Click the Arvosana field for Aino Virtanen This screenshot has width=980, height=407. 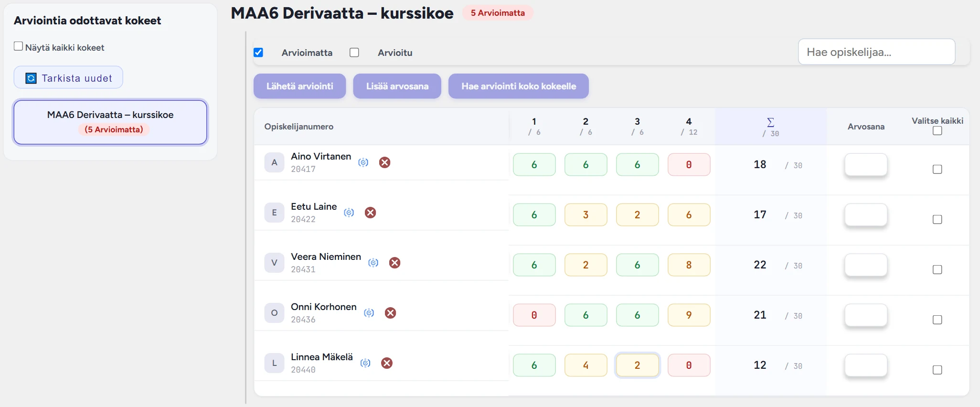pyautogui.click(x=866, y=165)
